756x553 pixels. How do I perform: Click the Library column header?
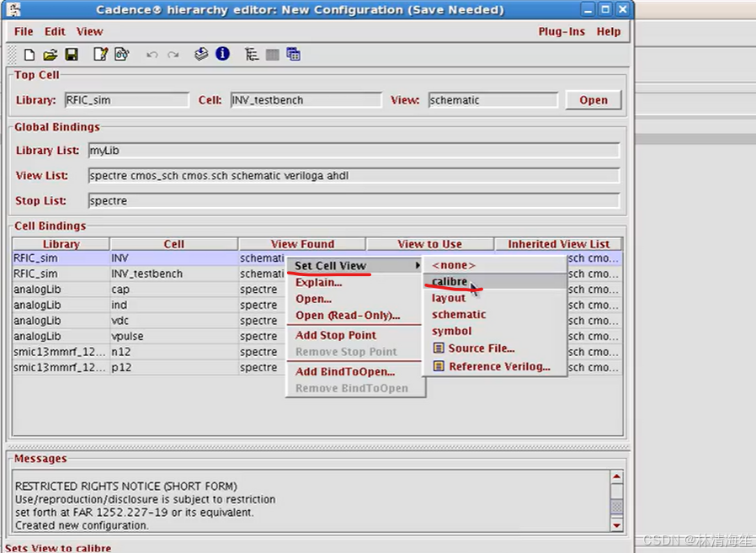pos(61,244)
